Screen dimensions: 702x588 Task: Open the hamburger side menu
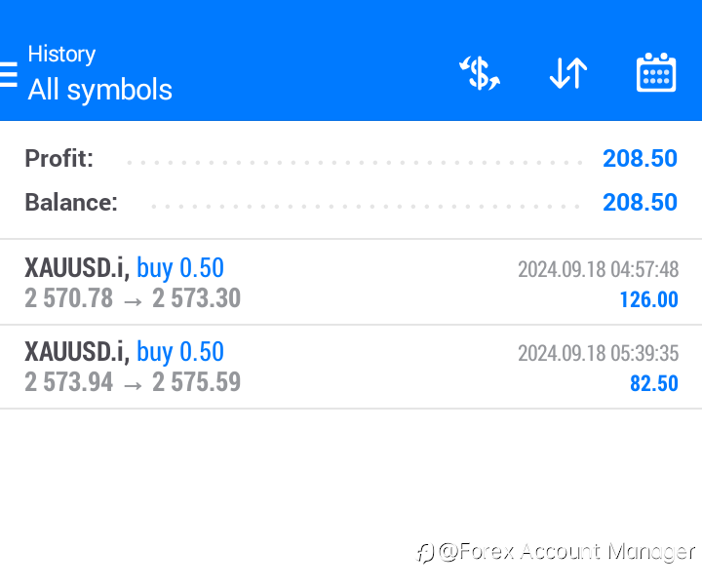pos(9,74)
